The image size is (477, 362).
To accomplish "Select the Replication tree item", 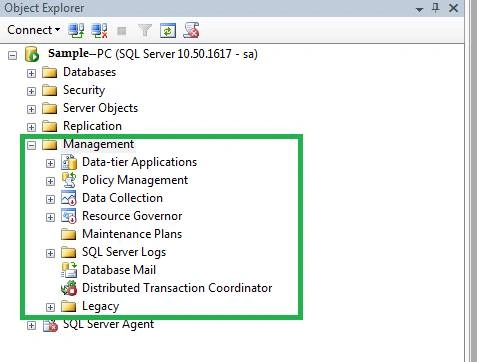I will coord(92,126).
